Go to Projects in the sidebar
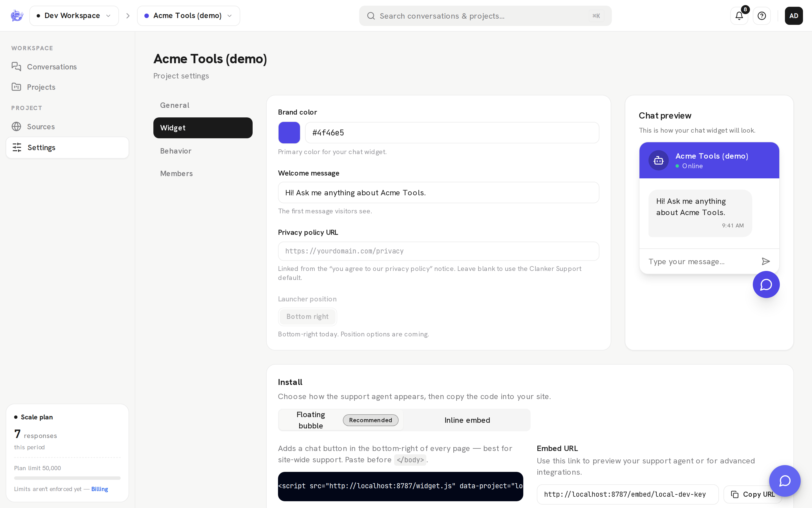This screenshot has height=508, width=812. (67, 87)
